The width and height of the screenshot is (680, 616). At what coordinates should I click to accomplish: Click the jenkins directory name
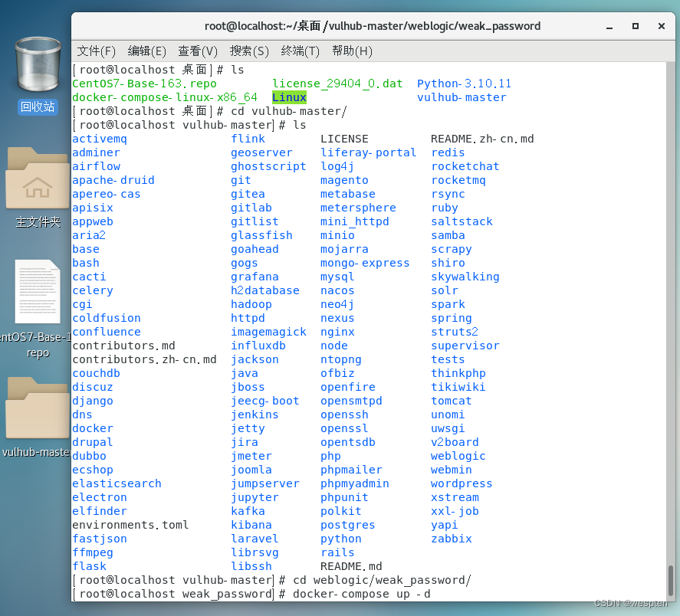tap(255, 414)
